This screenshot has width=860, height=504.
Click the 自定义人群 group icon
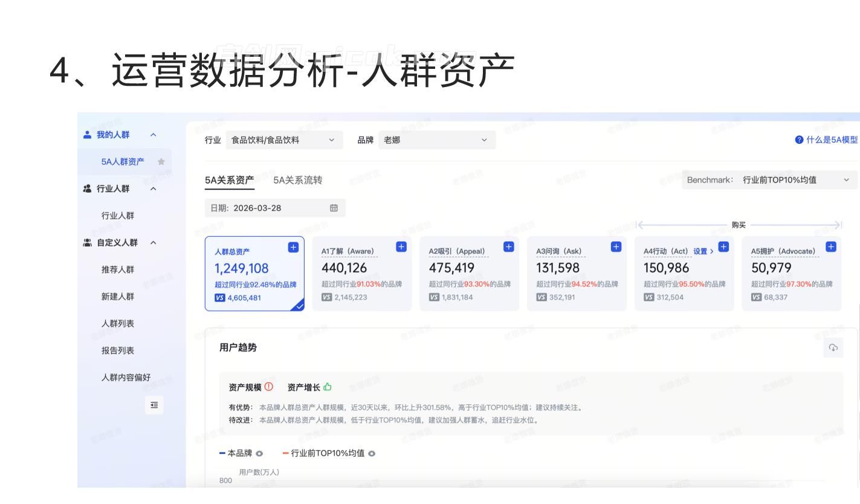88,243
